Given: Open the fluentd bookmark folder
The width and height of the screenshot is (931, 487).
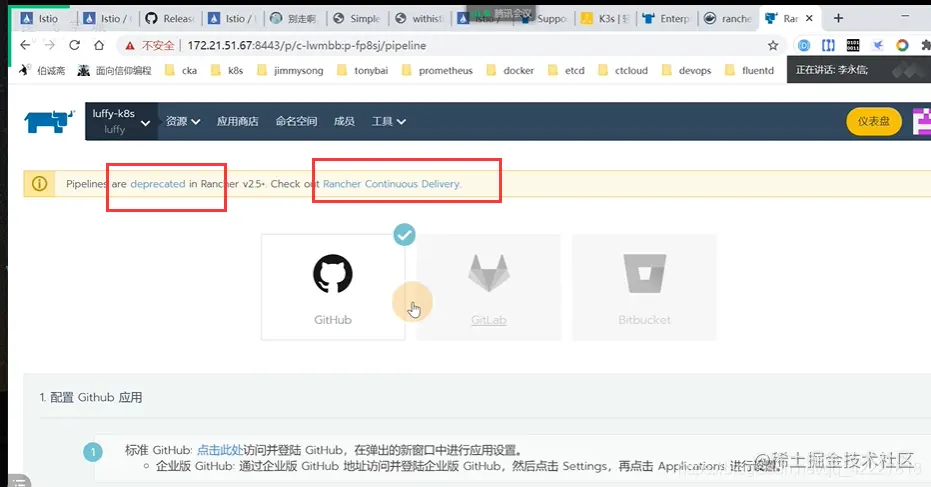Looking at the screenshot, I should (x=750, y=70).
